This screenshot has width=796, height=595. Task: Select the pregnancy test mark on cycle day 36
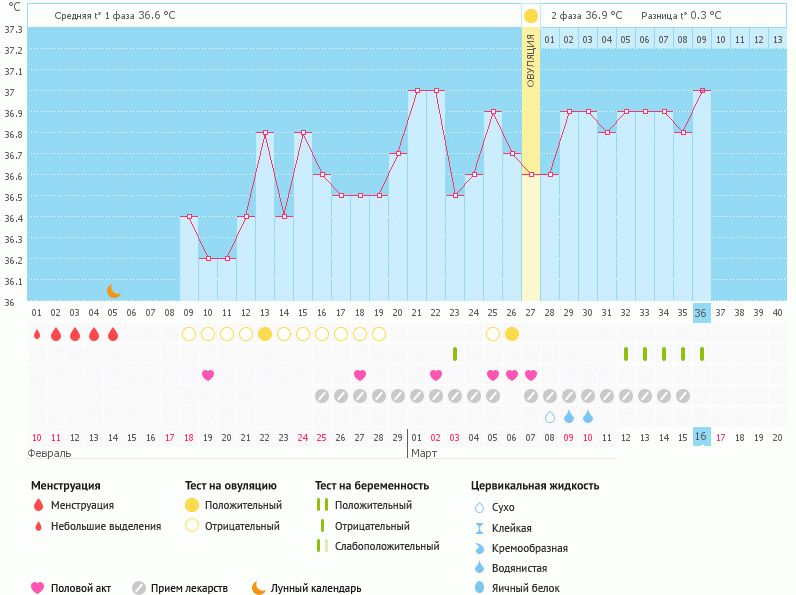coord(702,354)
